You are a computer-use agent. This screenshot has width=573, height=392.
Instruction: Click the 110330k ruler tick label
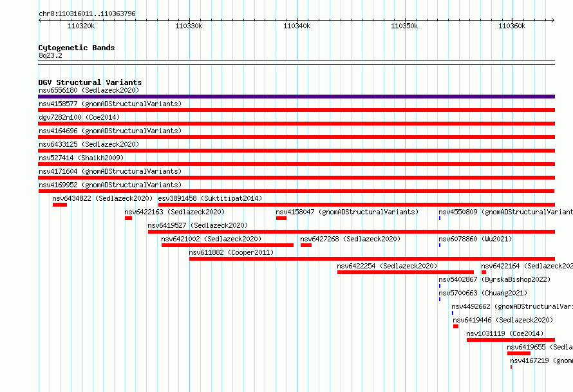[189, 26]
